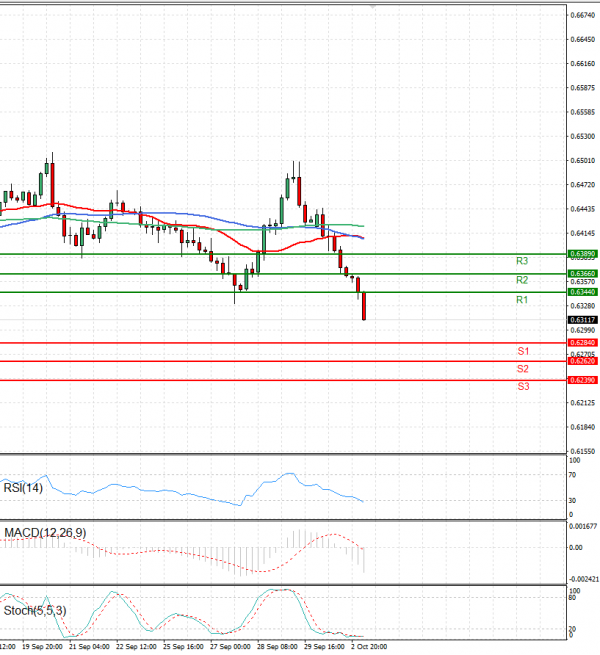Select the green 0.63440 price tag
Screen dimensions: 600x655
(583, 292)
